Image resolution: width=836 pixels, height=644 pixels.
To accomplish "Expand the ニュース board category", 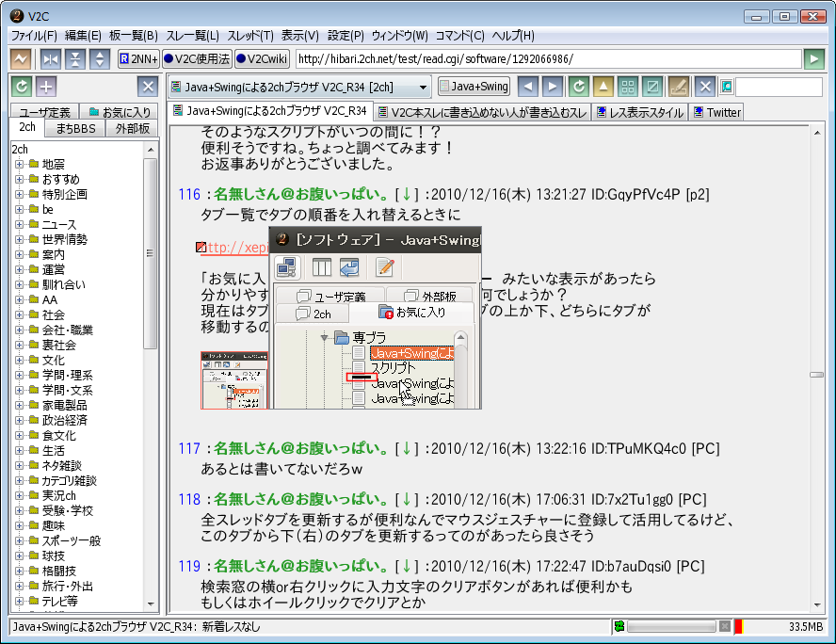I will pos(19,225).
